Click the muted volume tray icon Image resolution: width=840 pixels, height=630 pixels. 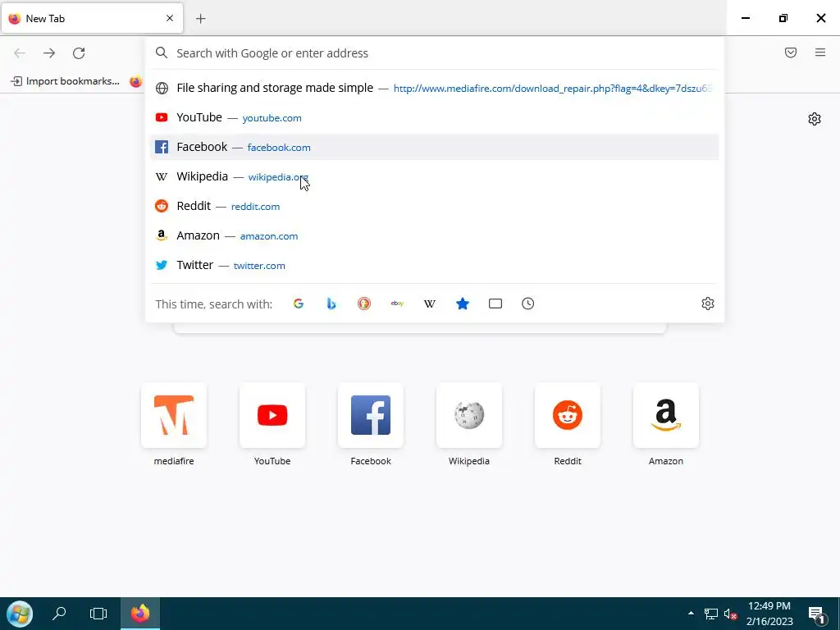[730, 614]
